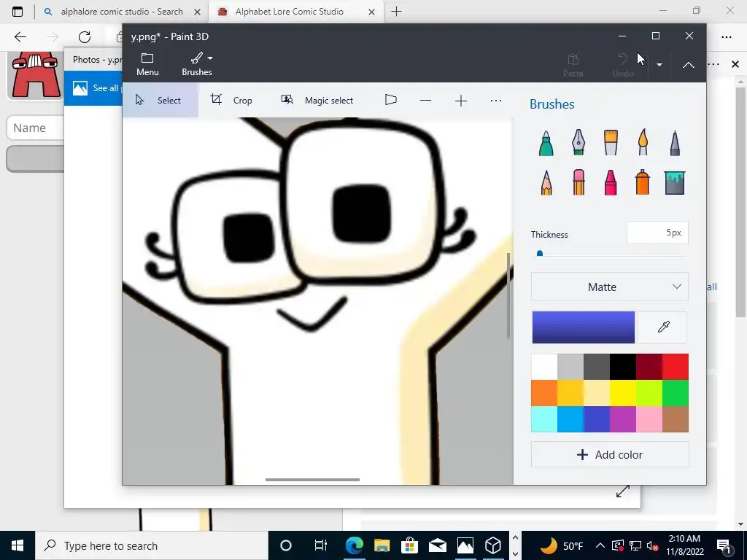Open the Matte material dropdown
747x560 pixels.
609,287
